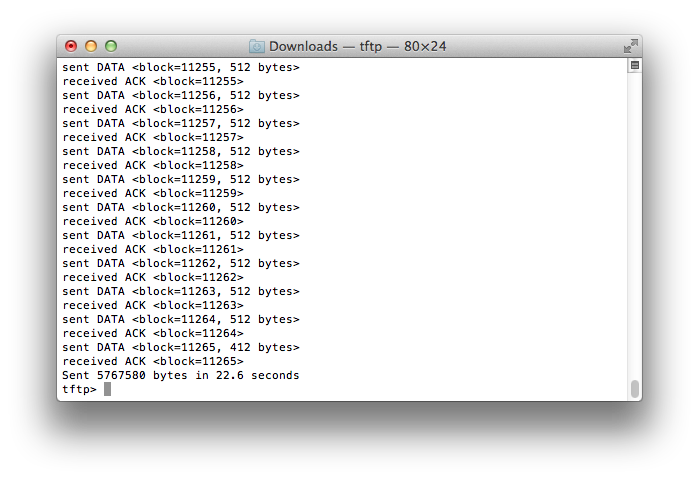Close the tftp Terminal window

click(x=71, y=46)
